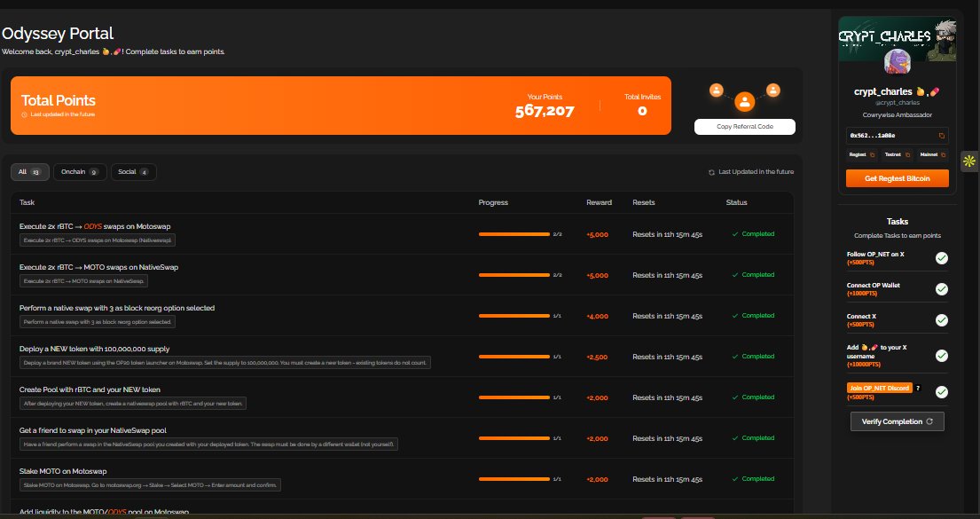Click the top-left small referral user icon
The height and width of the screenshot is (519, 980).
717,90
